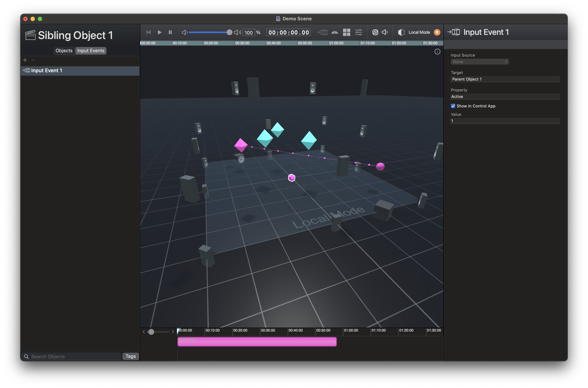Open the info icon in viewport corner
Image resolution: width=588 pixels, height=388 pixels.
(x=437, y=52)
